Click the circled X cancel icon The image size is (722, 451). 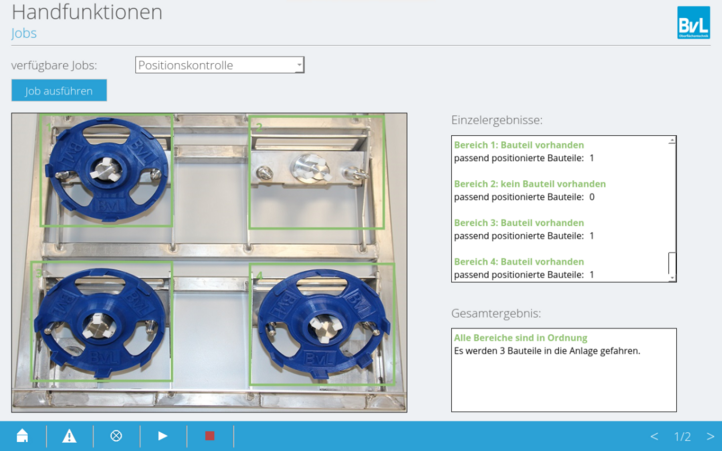pyautogui.click(x=116, y=436)
